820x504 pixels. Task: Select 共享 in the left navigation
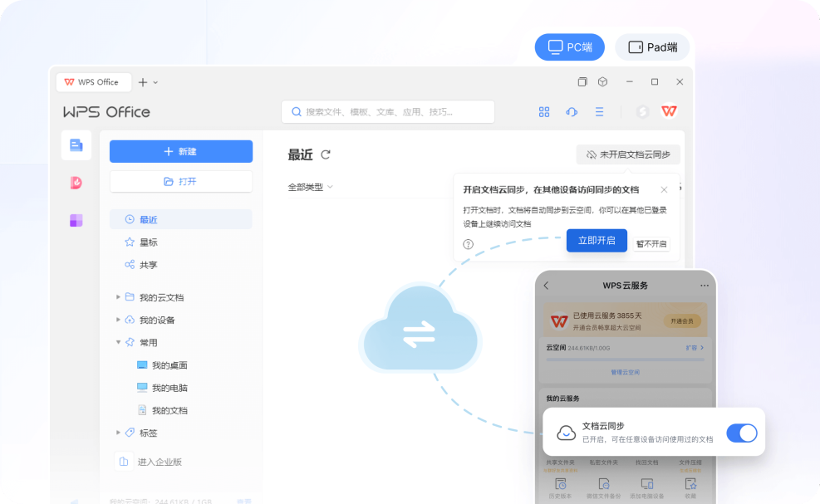point(148,265)
